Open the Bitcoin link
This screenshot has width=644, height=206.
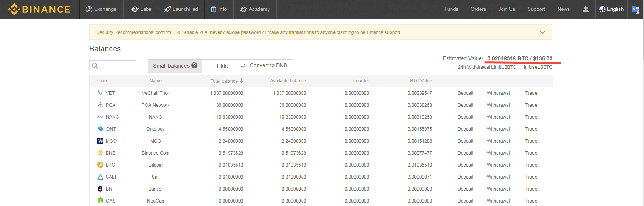[x=156, y=165]
